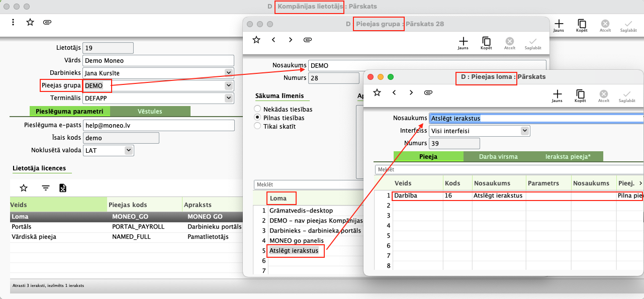The height and width of the screenshot is (299, 644).
Task: Open the Ieraksta pieeja tab
Action: [x=568, y=156]
